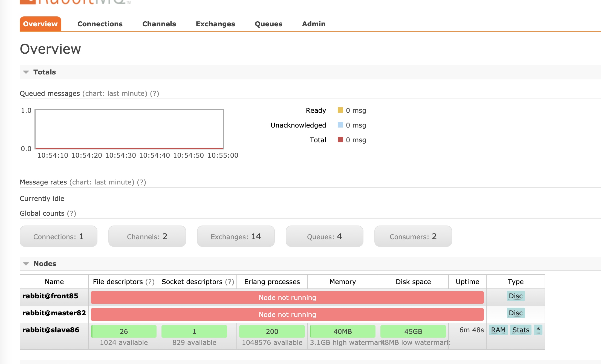
Task: Click the Disc badge for rabbit@front85
Action: pos(515,296)
